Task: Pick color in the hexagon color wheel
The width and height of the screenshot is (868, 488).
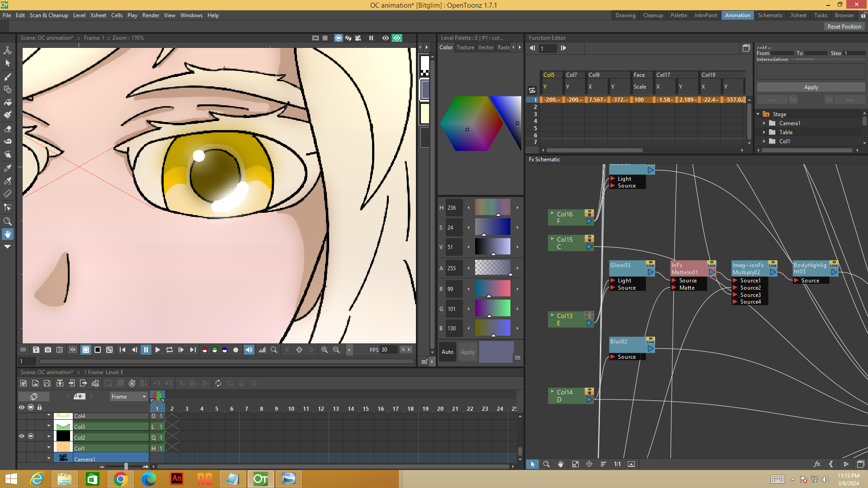Action: 472,123
